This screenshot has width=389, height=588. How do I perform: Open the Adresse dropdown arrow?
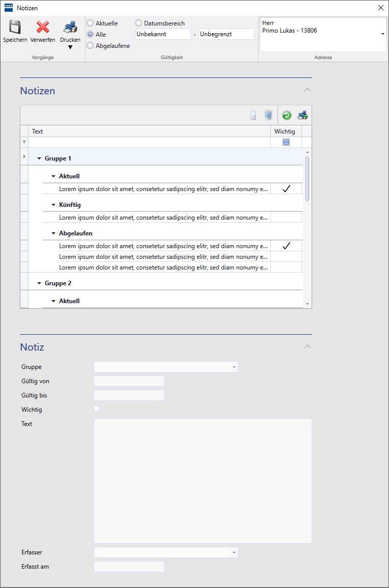(382, 34)
